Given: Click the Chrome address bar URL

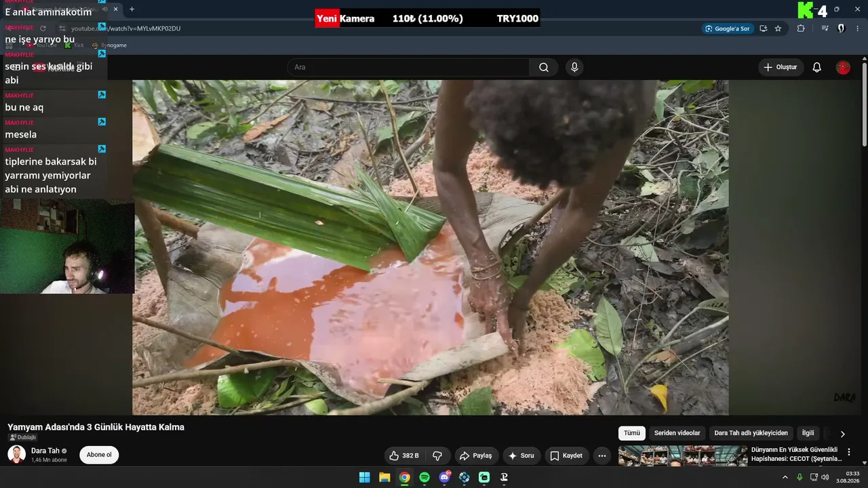Looking at the screenshot, I should pos(126,28).
